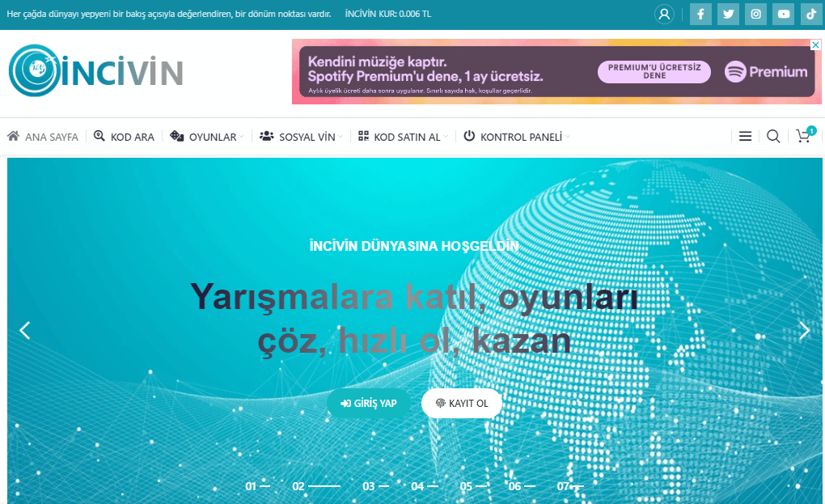
Task: Open the TikTok social icon
Action: point(810,15)
